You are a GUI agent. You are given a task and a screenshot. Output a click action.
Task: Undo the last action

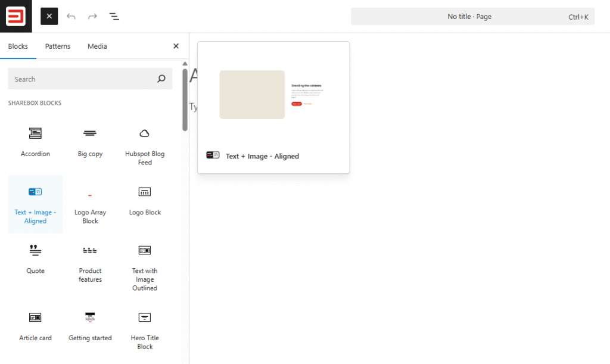[x=71, y=16]
